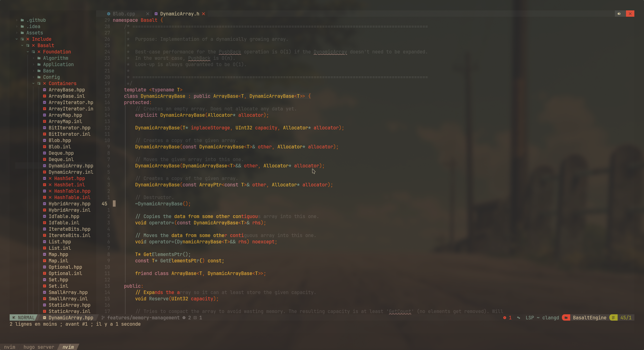Click the Blob.cpp tab file icon
The width and height of the screenshot is (644, 350).
(x=109, y=14)
